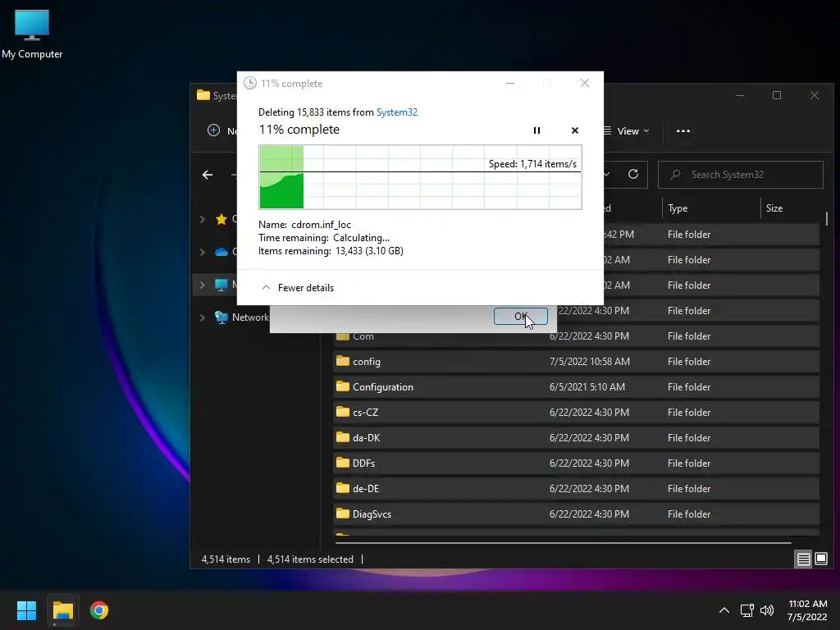The height and width of the screenshot is (630, 840).
Task: Click the OK button under the dialog
Action: coord(520,316)
